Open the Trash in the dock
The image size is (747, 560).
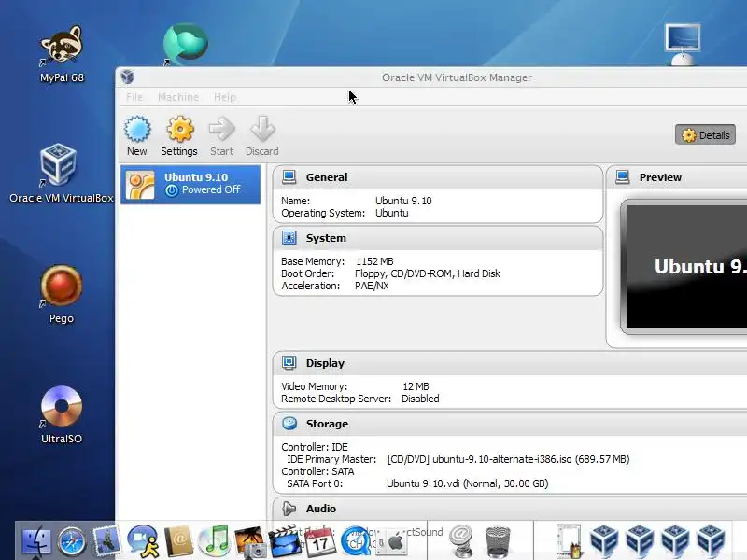tap(498, 541)
